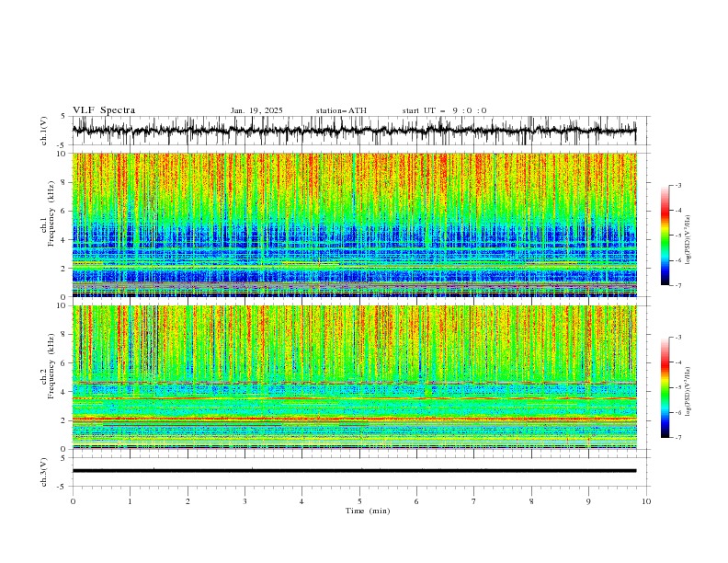
Task: Click inside the ch.1 spectrogram panel
Action: (x=354, y=224)
